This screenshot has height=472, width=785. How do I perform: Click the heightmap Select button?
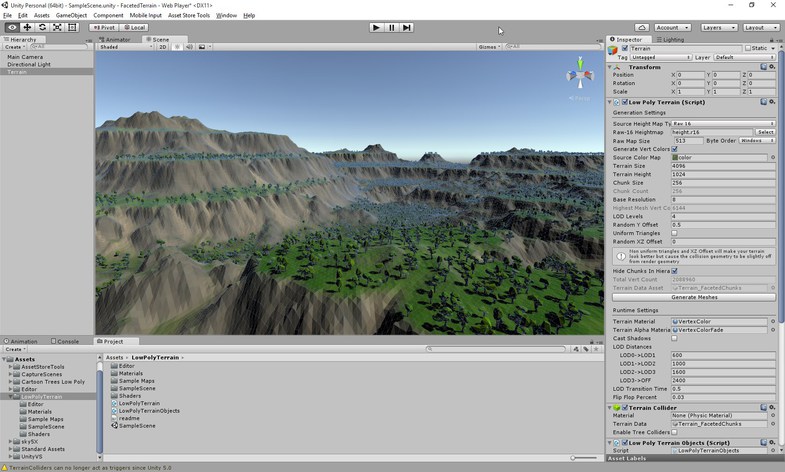point(765,132)
